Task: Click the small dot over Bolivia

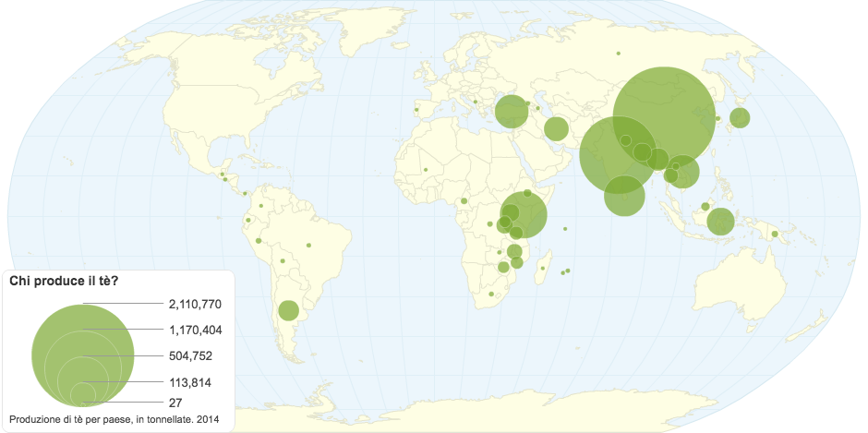Action: tap(308, 246)
